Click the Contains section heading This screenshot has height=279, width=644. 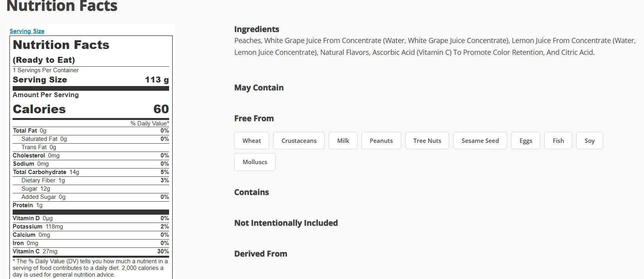[x=251, y=192]
